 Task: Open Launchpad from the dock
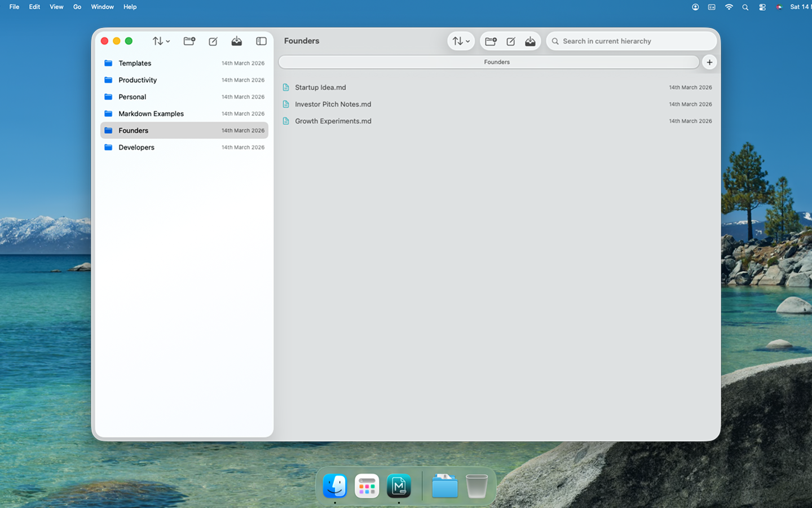[x=367, y=486]
